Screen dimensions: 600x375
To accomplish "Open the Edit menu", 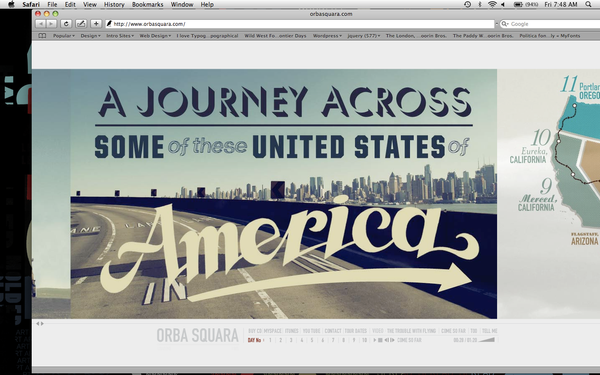I will tap(70, 4).
